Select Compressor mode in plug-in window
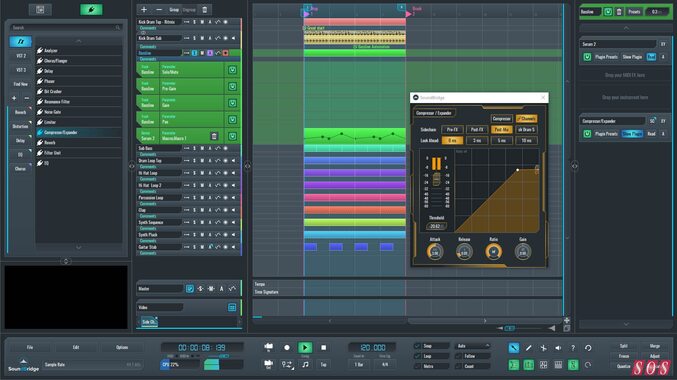Viewport: 677px width, 380px height. (501, 118)
